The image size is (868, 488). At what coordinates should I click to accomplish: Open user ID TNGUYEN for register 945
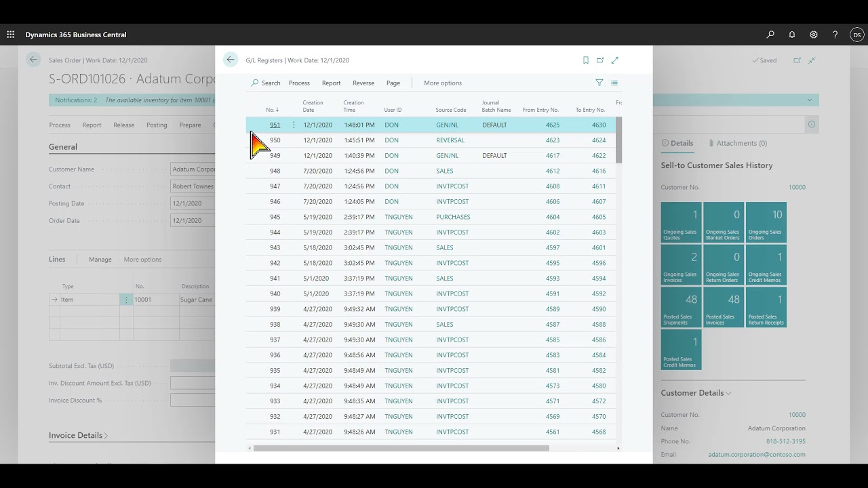399,217
